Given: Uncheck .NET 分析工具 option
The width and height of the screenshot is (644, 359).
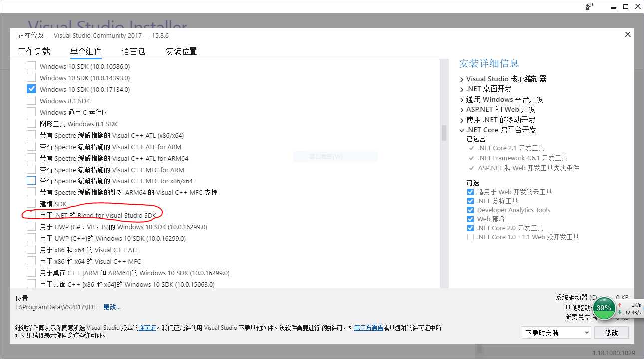Looking at the screenshot, I should coord(470,201).
